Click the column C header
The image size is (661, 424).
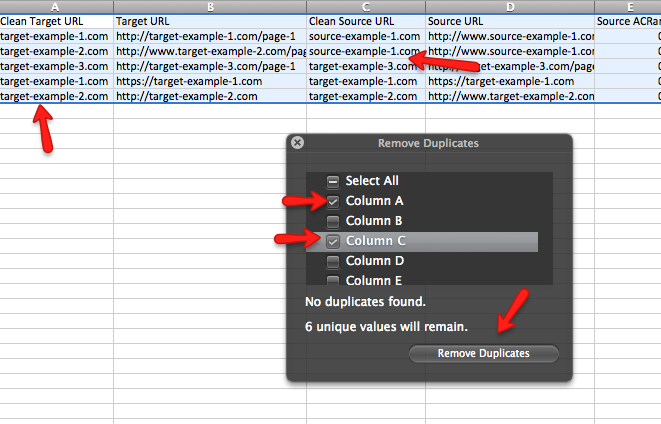[x=365, y=6]
